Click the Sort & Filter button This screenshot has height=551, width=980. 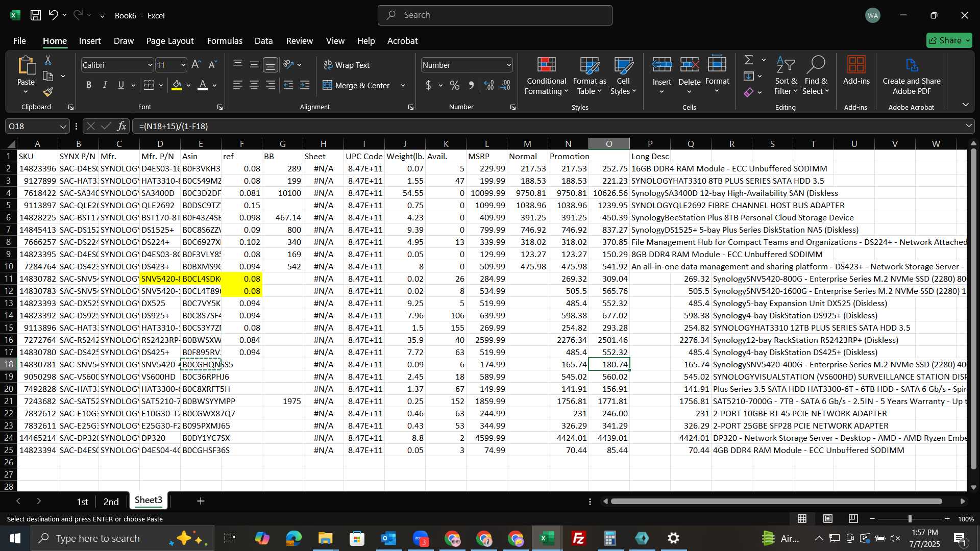pyautogui.click(x=786, y=77)
